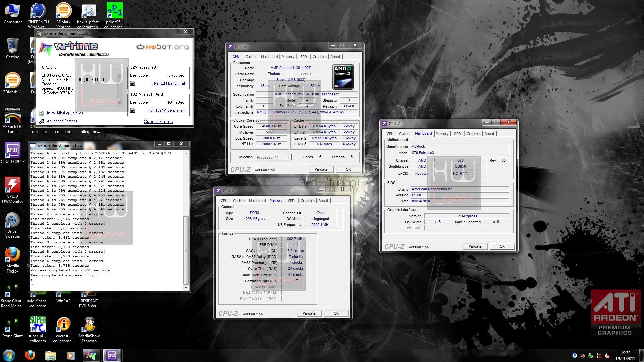
Task: Open Windows Media Player taskbar icon
Action: [71, 355]
